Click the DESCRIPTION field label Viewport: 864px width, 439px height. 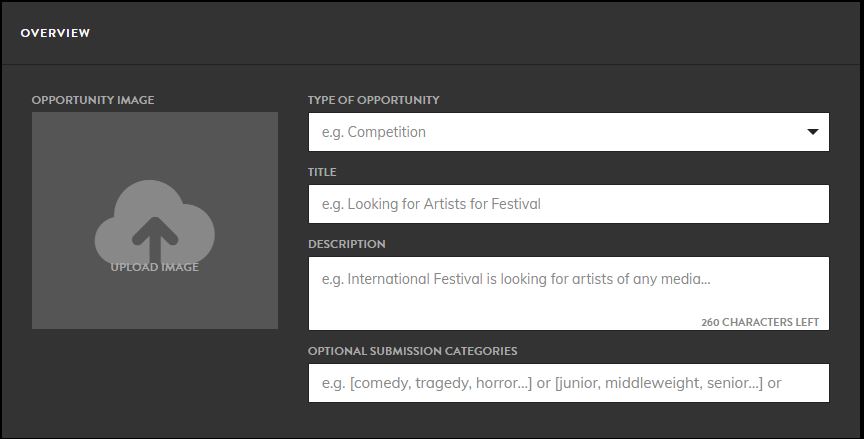coord(347,244)
